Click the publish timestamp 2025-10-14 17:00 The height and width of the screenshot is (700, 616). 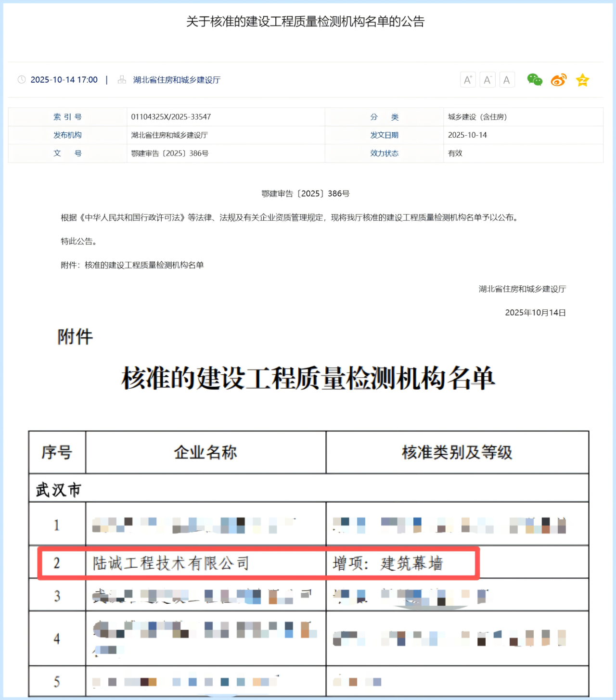pyautogui.click(x=64, y=80)
